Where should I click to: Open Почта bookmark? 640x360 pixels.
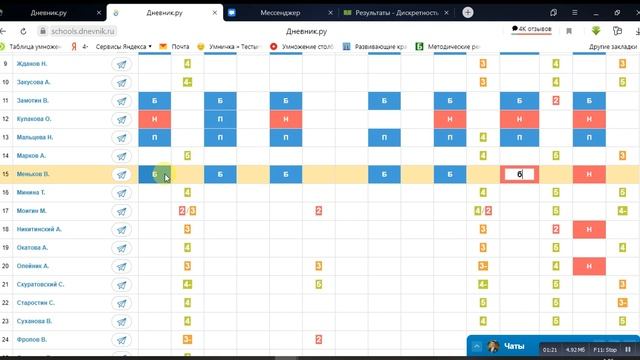174,47
